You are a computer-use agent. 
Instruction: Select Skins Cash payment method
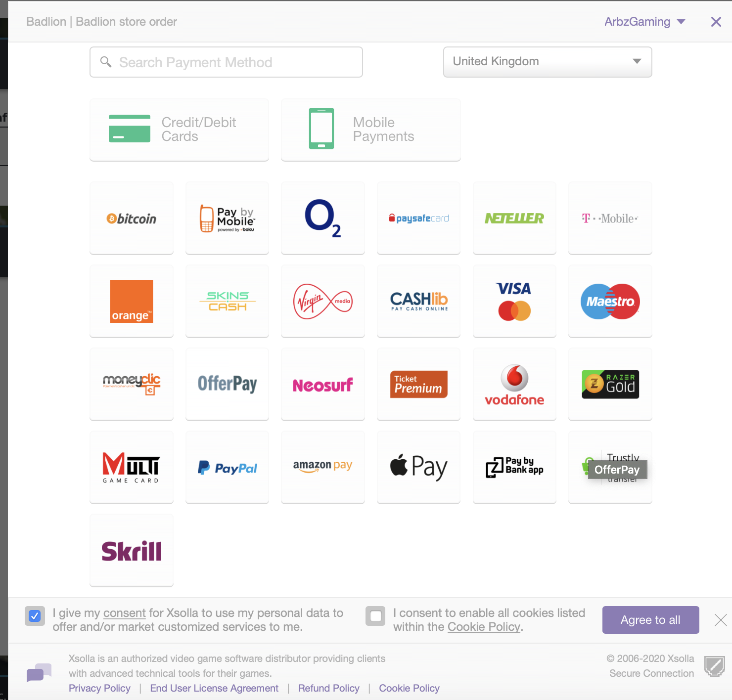[227, 301]
